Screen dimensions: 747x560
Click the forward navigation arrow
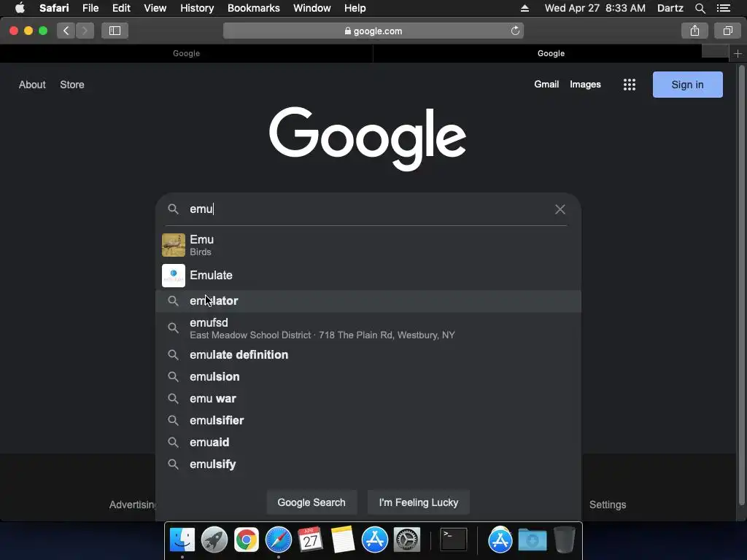tap(85, 31)
